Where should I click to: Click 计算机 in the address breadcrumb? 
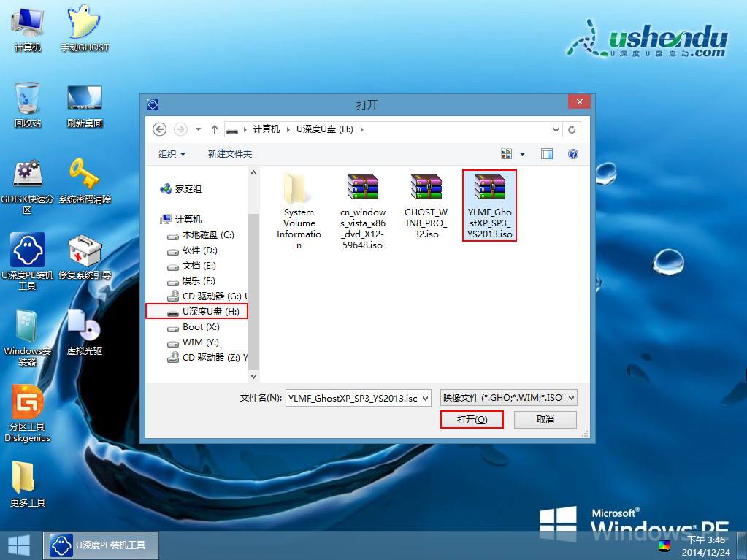(x=267, y=129)
